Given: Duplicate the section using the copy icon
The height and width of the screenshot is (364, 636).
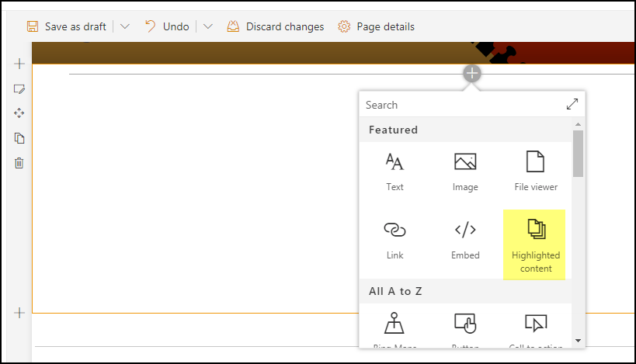Looking at the screenshot, I should 19,138.
